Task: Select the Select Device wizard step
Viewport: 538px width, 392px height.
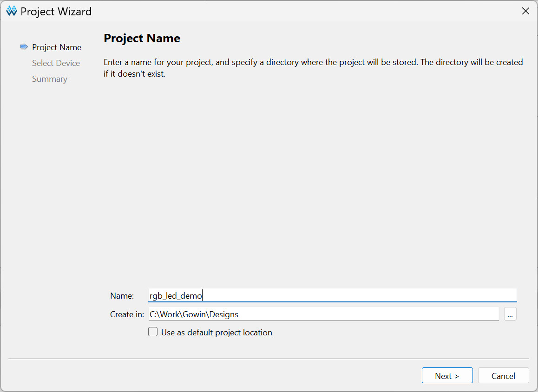Action: [56, 63]
